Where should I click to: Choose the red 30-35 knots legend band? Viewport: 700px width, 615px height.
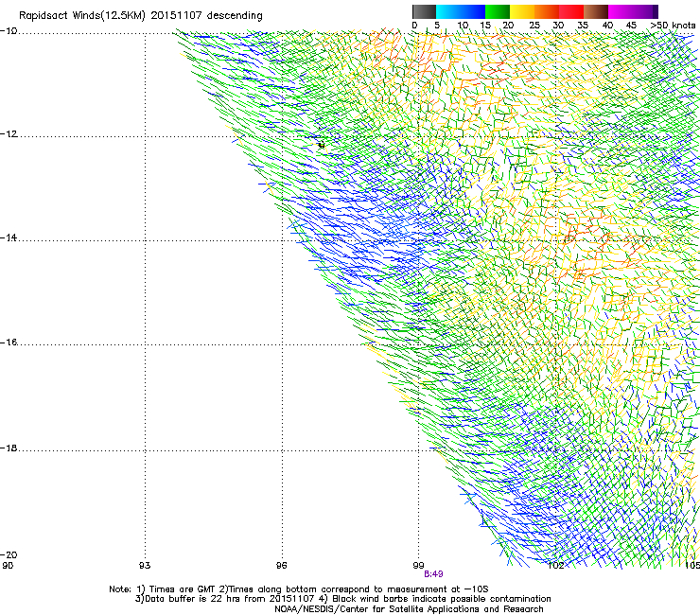571,11
